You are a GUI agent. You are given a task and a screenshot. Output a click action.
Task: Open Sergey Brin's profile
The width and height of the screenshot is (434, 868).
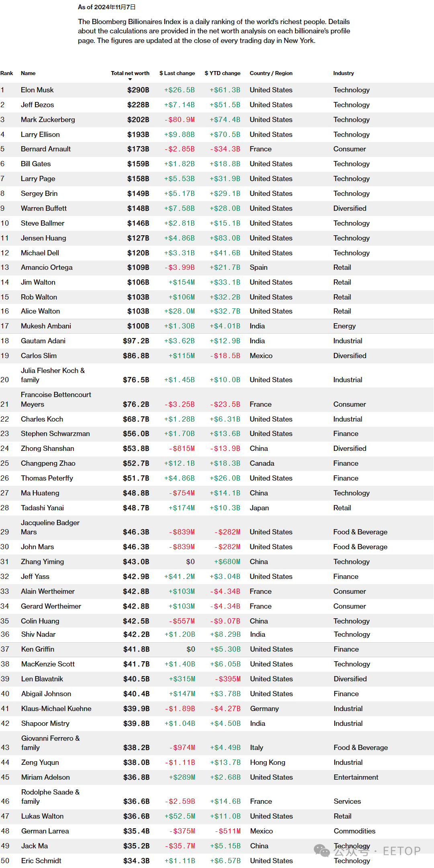(39, 194)
